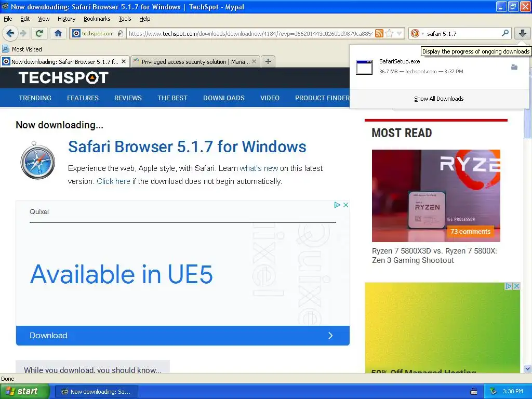This screenshot has height=399, width=532.
Task: Open the Help menu
Action: point(144,19)
